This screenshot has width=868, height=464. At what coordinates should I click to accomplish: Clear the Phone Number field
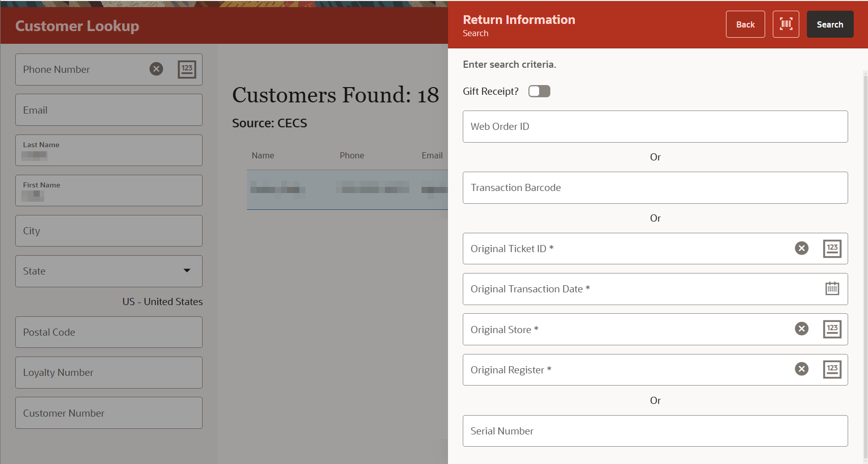click(x=156, y=69)
